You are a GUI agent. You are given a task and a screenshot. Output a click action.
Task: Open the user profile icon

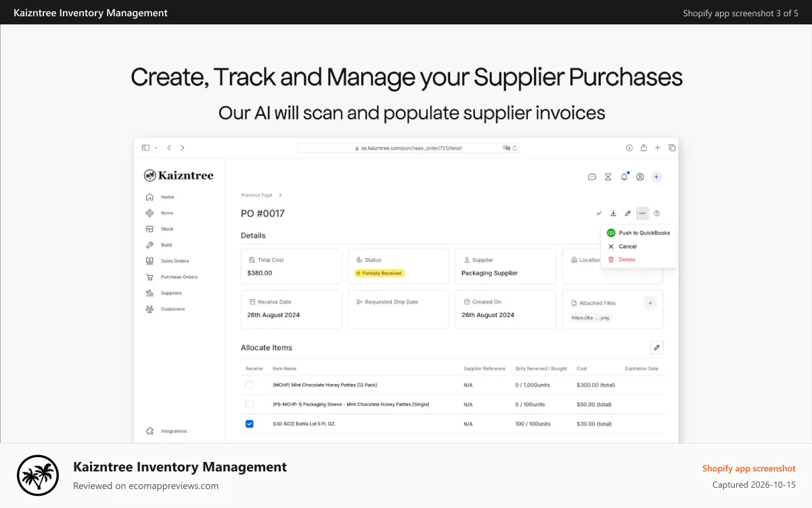click(x=640, y=177)
